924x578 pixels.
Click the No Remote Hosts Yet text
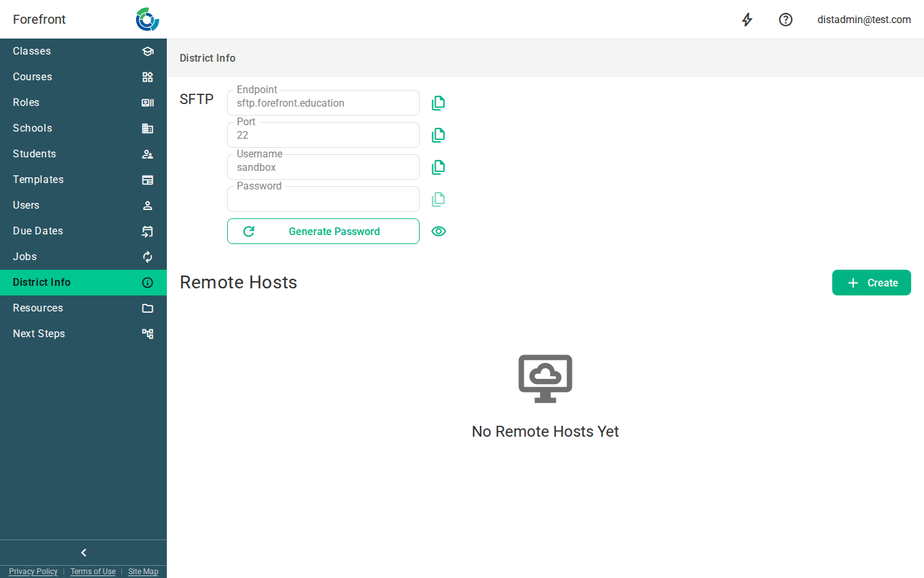(x=545, y=432)
